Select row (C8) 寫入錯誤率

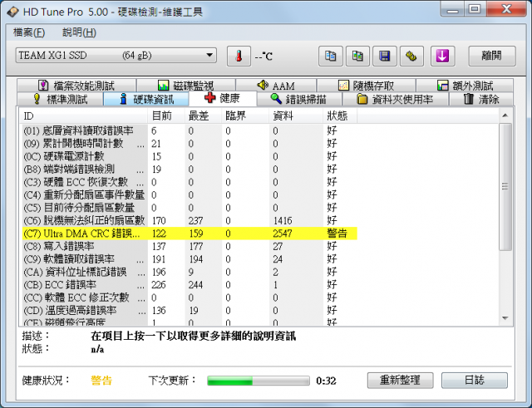pos(190,246)
